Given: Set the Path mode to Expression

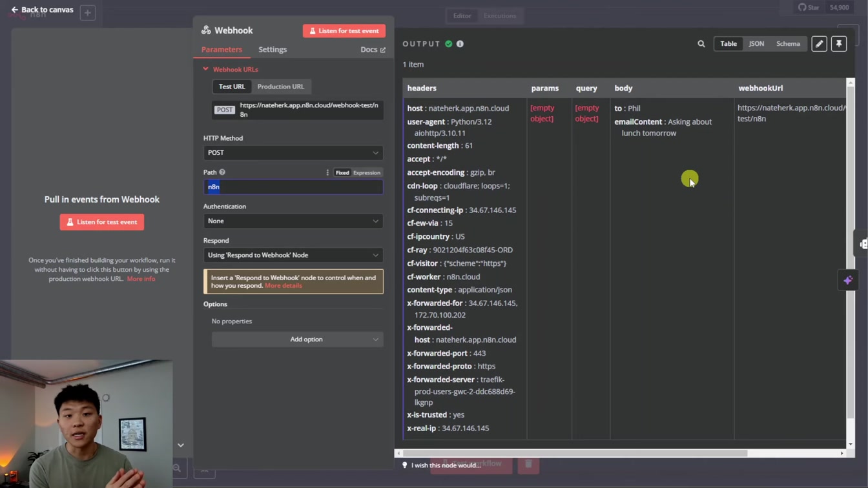Looking at the screenshot, I should click(367, 173).
